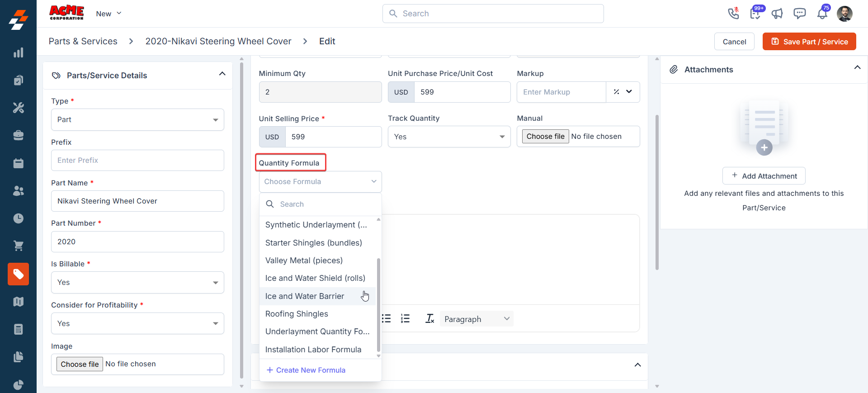Click Choose file for Image

tap(80, 364)
